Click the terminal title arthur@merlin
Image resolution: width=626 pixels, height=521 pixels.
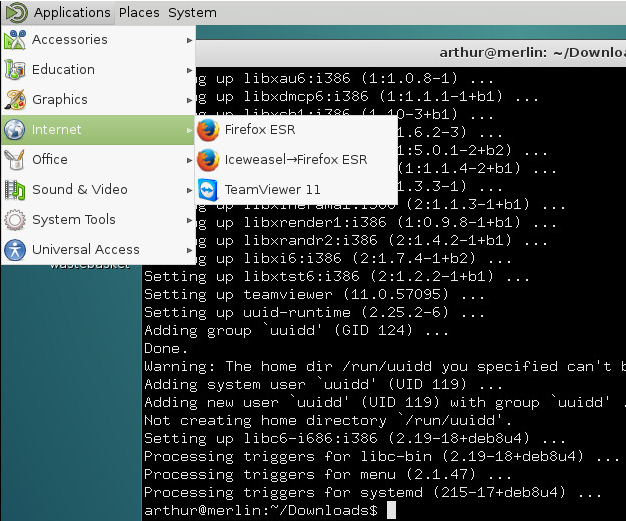click(533, 52)
